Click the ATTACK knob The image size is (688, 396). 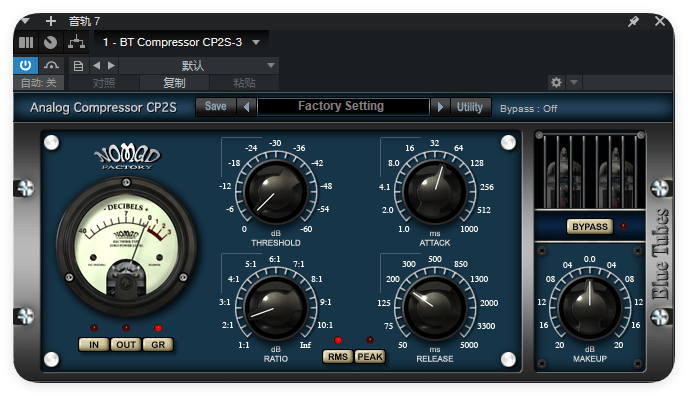435,192
